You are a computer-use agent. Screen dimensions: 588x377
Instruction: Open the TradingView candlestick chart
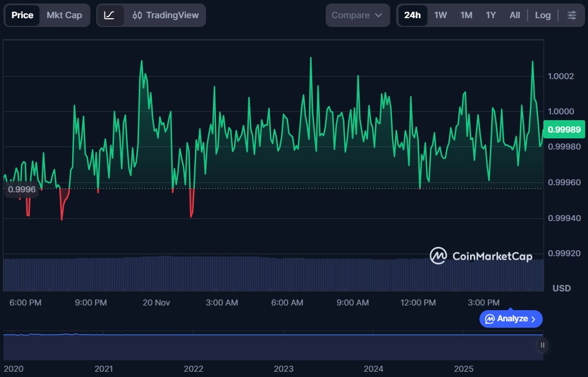(165, 15)
